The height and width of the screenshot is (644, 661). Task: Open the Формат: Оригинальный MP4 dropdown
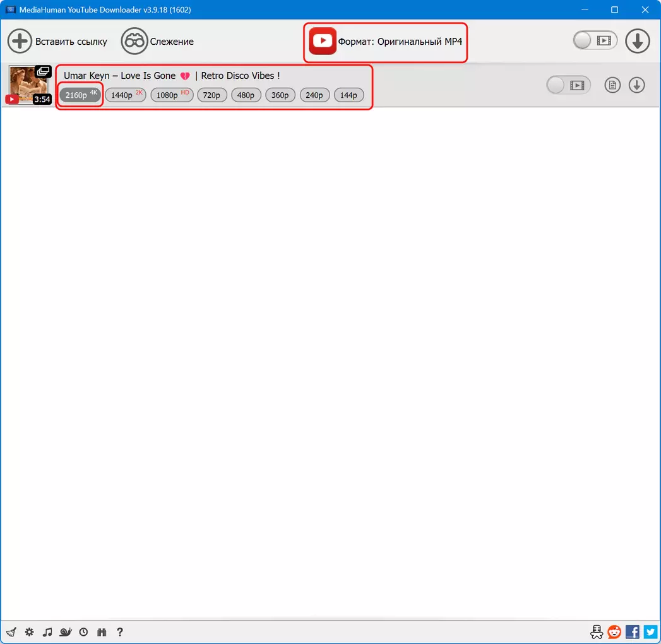(x=386, y=42)
